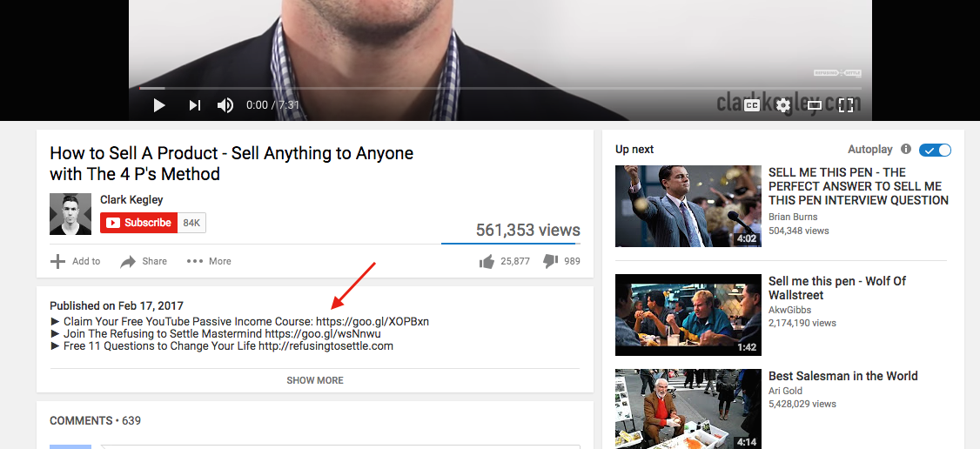The height and width of the screenshot is (449, 980).
Task: Switch to theater mode
Action: pyautogui.click(x=815, y=105)
